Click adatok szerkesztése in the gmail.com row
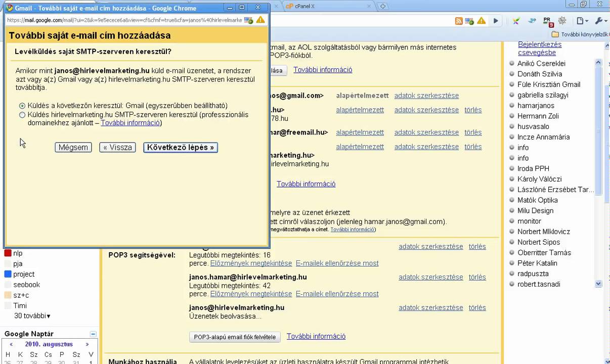 point(426,96)
